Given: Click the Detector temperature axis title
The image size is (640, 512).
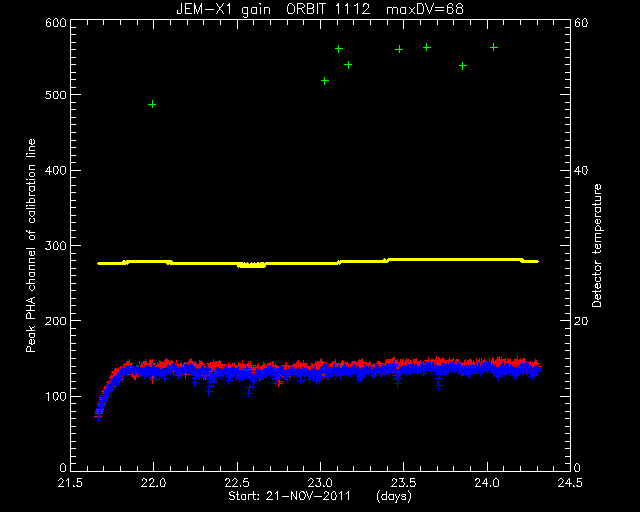Looking at the screenshot, I should tap(597, 245).
